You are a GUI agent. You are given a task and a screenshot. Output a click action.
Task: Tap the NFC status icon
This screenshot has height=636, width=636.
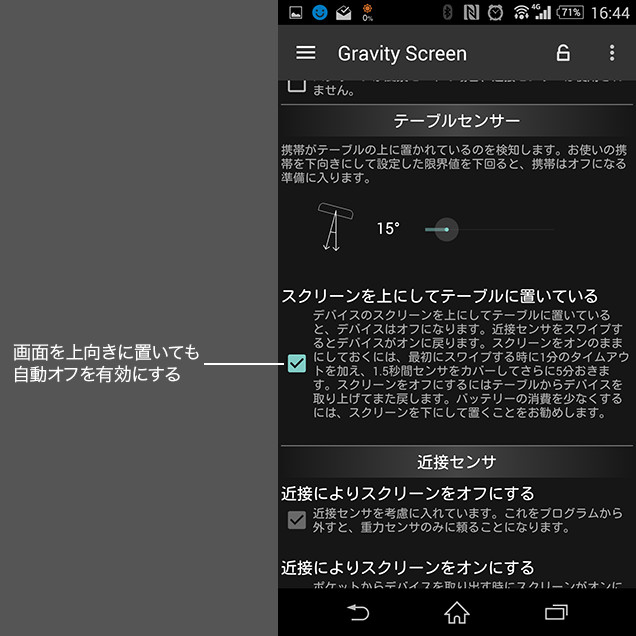click(x=471, y=13)
